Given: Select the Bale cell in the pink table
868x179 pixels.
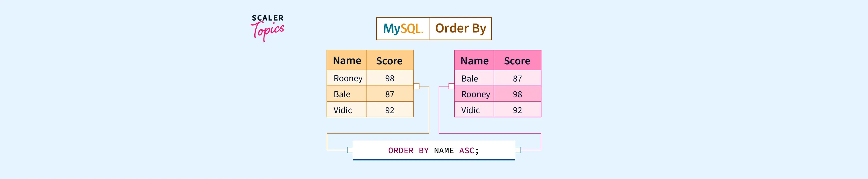Looking at the screenshot, I should point(470,79).
